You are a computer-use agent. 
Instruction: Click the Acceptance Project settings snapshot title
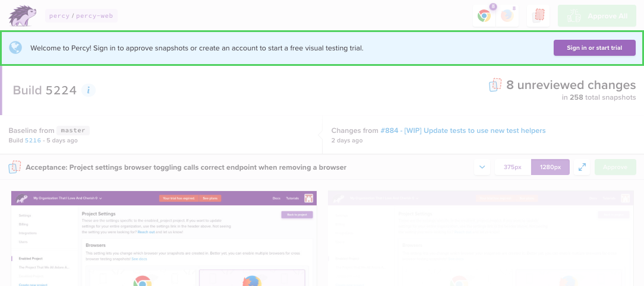pos(186,167)
